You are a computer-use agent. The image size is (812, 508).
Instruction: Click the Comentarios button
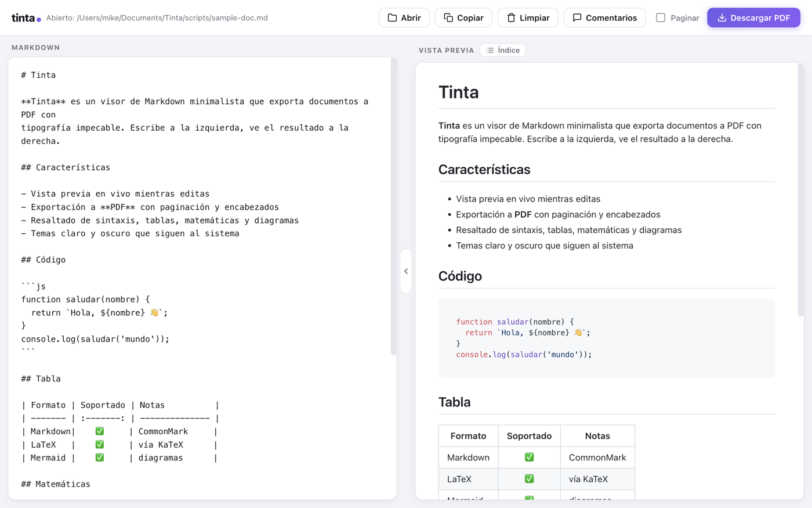pyautogui.click(x=604, y=17)
